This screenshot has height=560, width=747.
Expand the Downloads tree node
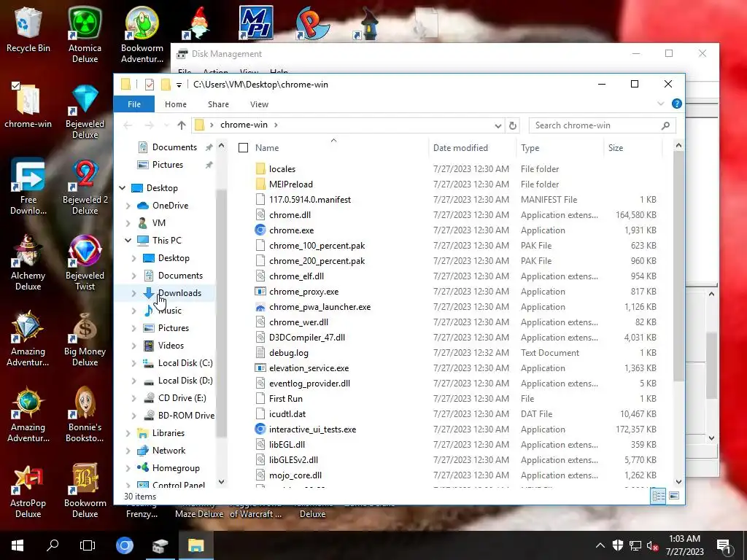coord(134,293)
